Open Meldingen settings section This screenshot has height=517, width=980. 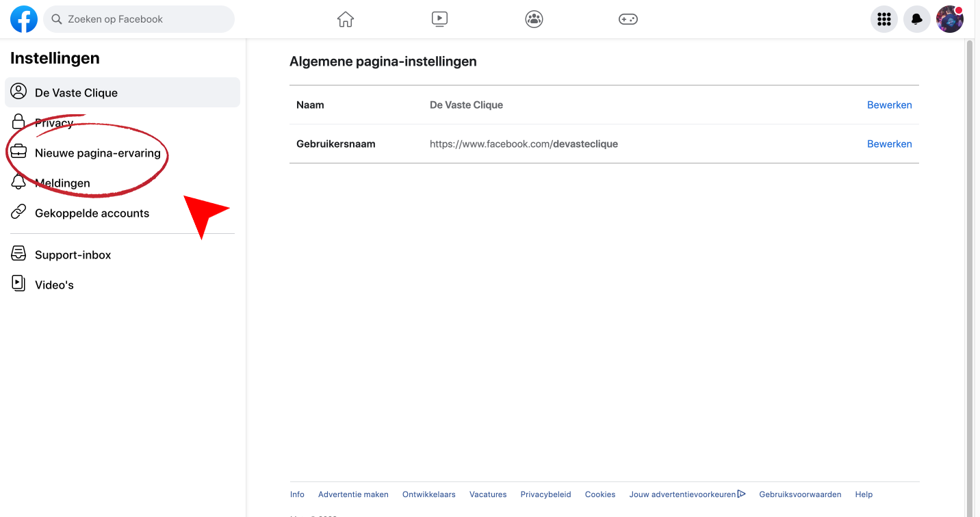[122, 183]
